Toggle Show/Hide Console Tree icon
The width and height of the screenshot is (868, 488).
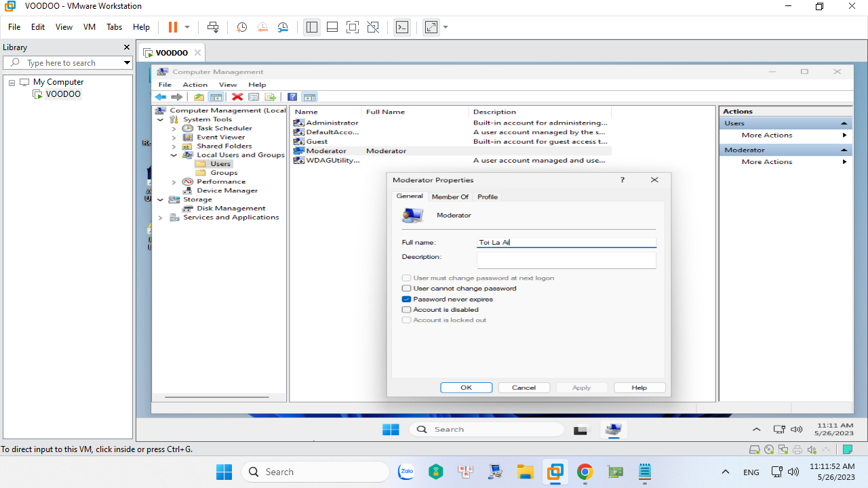pos(216,97)
